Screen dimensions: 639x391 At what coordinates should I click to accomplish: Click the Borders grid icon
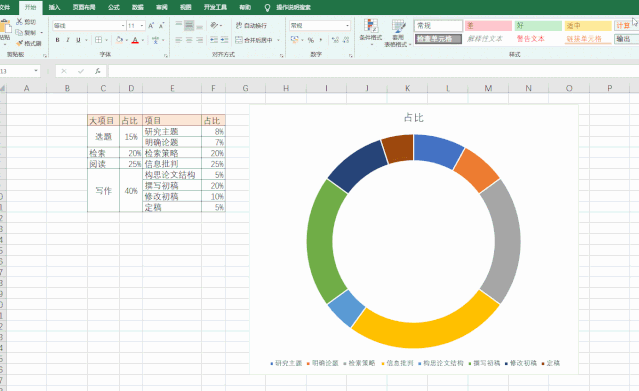(98, 40)
